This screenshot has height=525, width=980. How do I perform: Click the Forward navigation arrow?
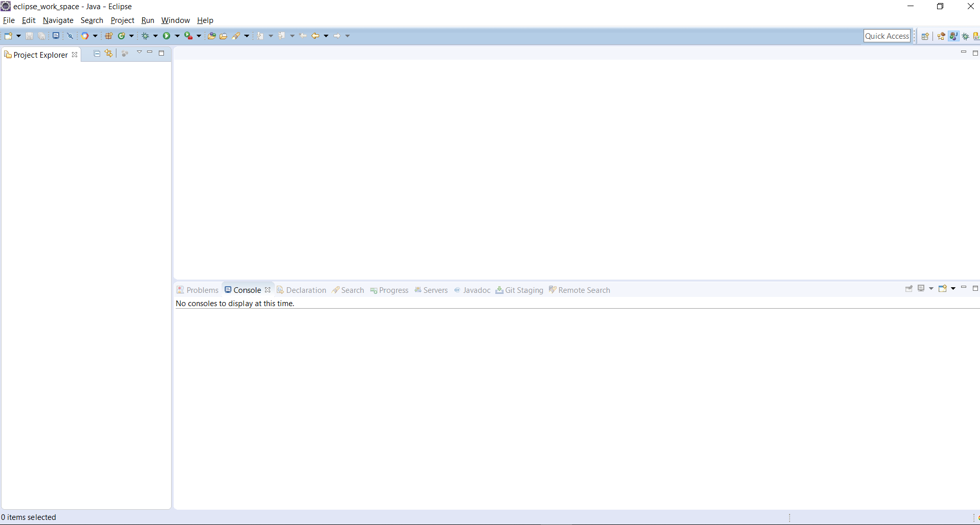click(337, 36)
